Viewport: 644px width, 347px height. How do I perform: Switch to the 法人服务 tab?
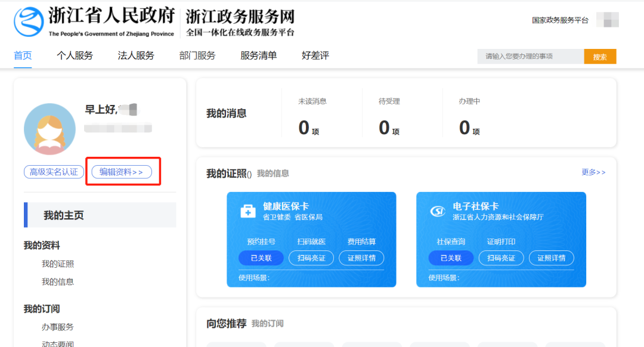point(136,56)
